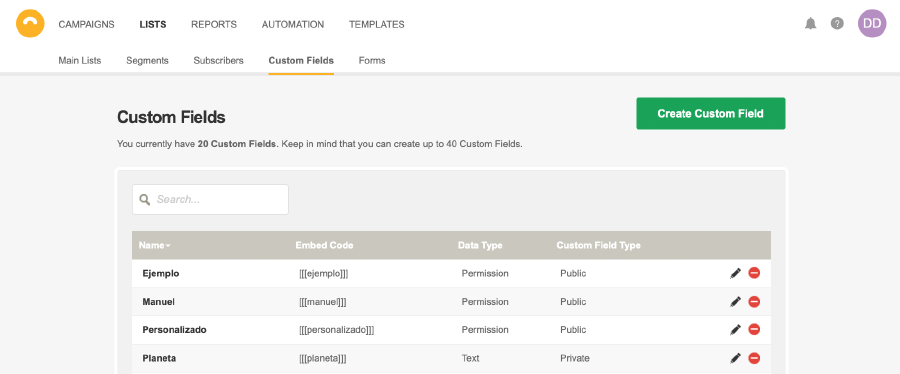Edit the Ejemplo custom field
The image size is (900, 374).
tap(735, 273)
